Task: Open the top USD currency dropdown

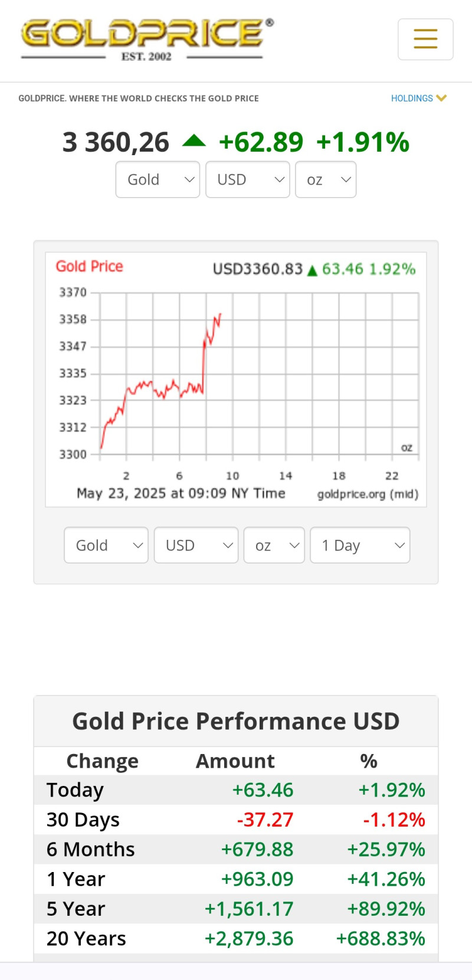Action: (247, 179)
